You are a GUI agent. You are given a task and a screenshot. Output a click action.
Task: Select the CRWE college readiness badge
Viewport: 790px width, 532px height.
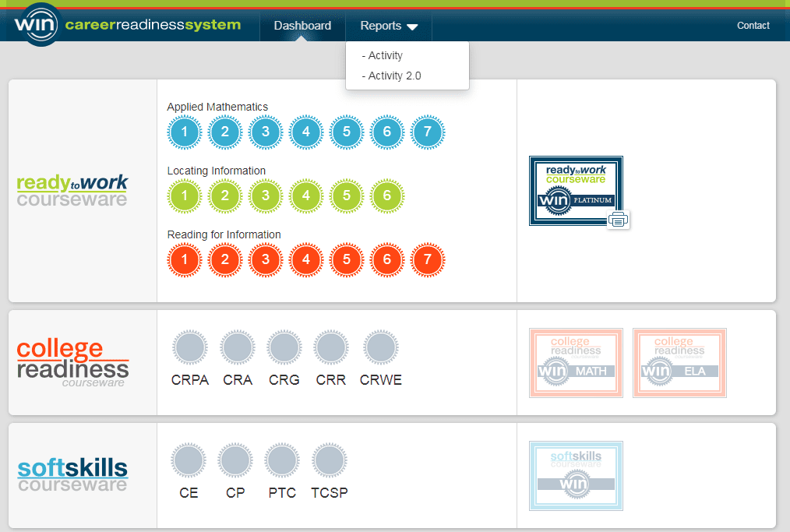click(x=381, y=348)
